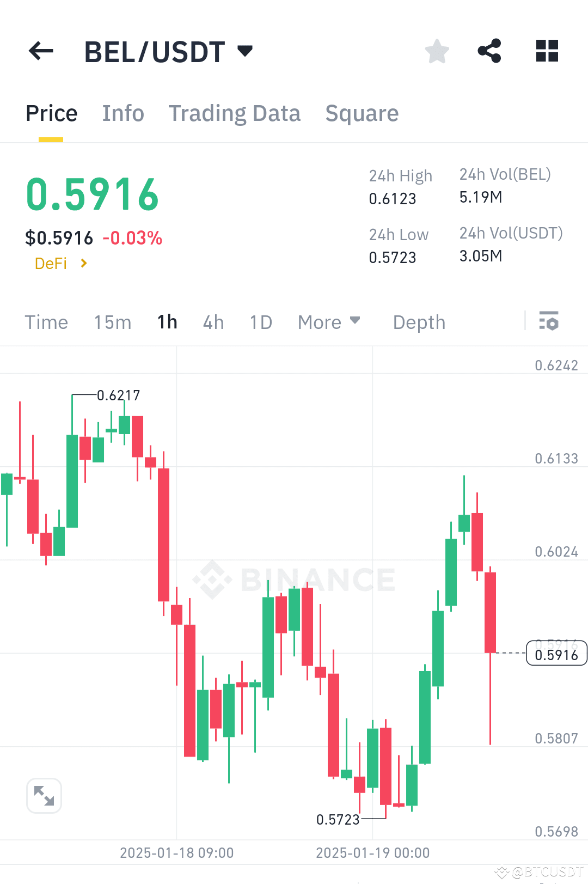588x884 pixels.
Task: Expand the More timeframes dropdown
Action: click(x=329, y=322)
